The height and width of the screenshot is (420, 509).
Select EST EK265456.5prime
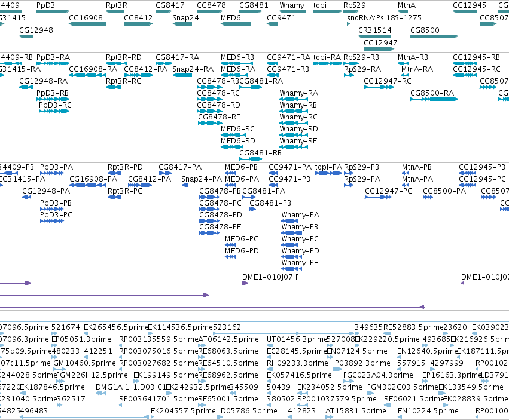[86, 333]
